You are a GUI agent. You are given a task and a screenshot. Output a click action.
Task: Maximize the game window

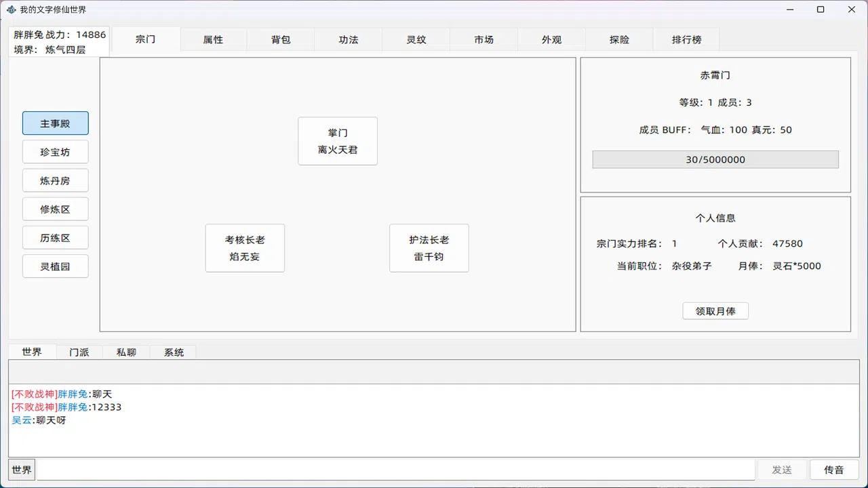(x=821, y=9)
